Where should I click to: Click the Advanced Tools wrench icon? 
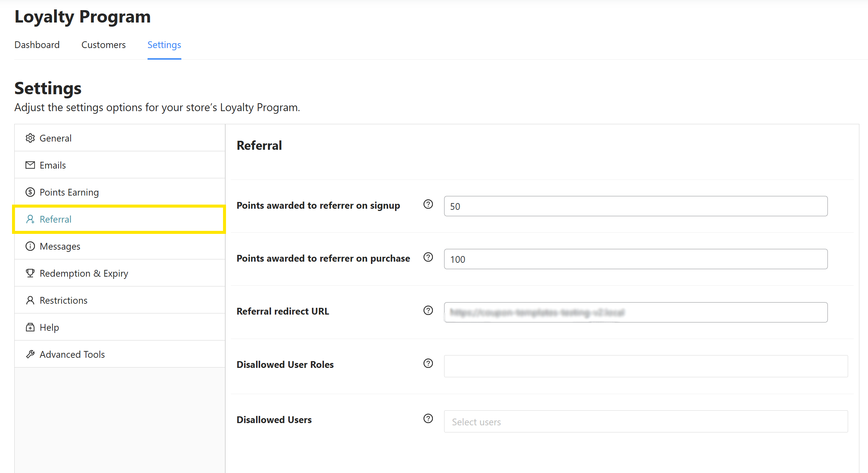[30, 354]
